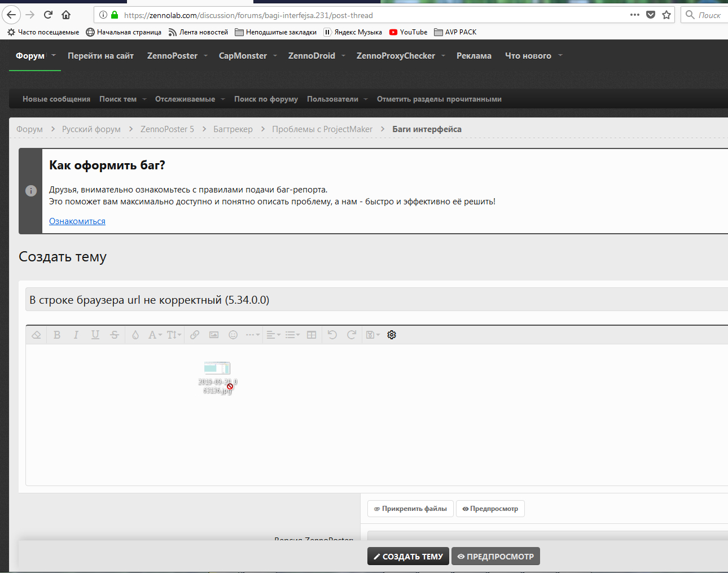Click the browser back arrow
The image size is (728, 573).
point(11,15)
